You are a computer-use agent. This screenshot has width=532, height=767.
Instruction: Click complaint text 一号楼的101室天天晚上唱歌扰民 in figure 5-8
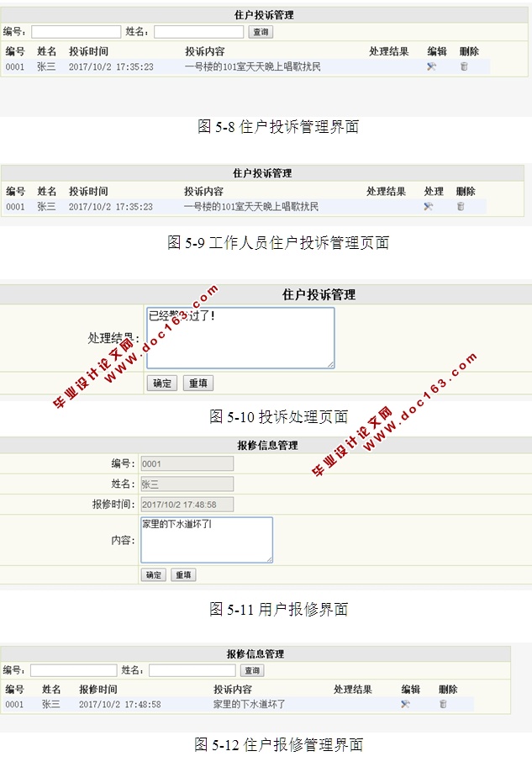click(x=253, y=66)
